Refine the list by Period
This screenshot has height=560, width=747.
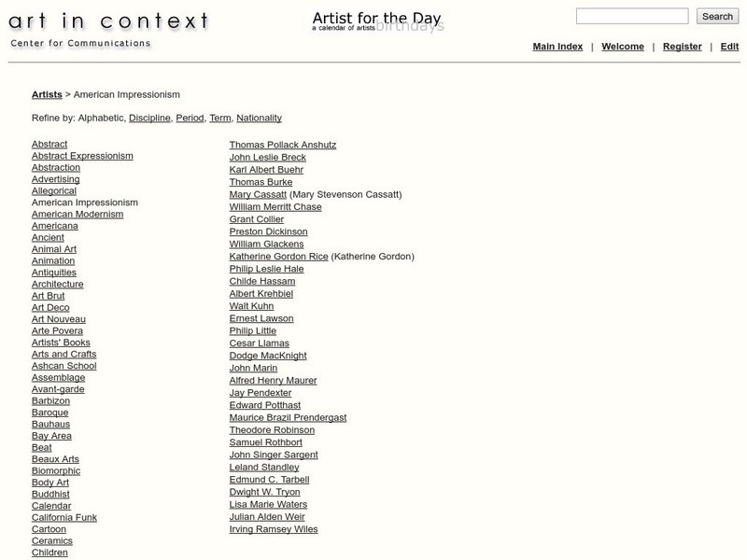coord(190,119)
